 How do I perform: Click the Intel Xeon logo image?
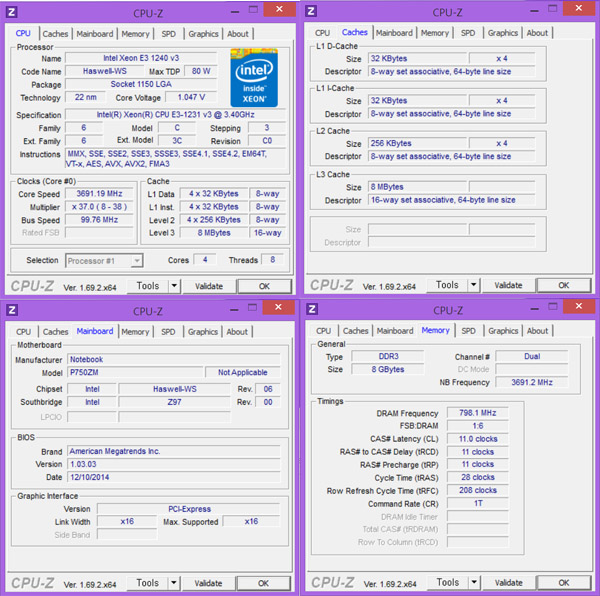point(254,78)
